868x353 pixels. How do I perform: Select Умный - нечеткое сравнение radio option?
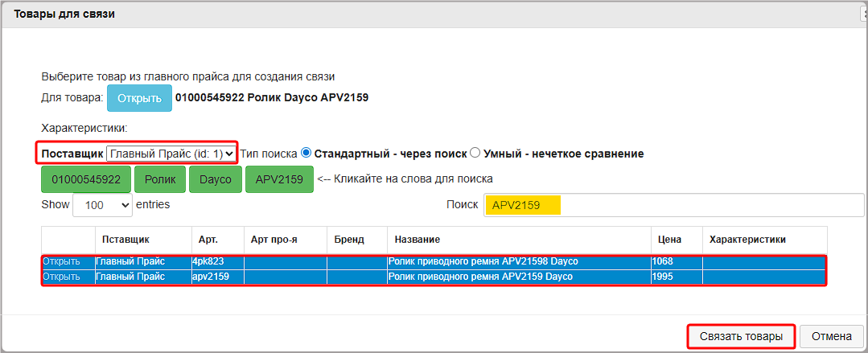(475, 153)
